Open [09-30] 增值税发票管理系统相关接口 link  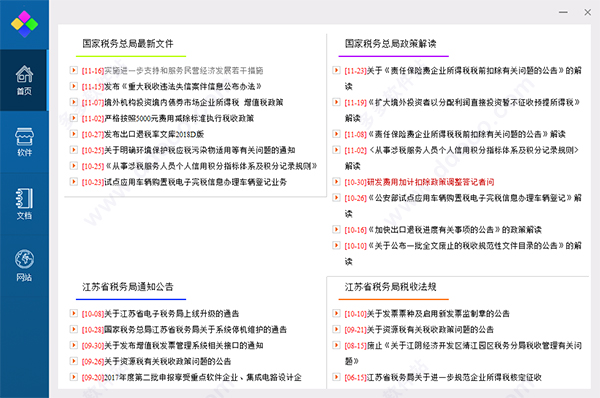coord(172,346)
